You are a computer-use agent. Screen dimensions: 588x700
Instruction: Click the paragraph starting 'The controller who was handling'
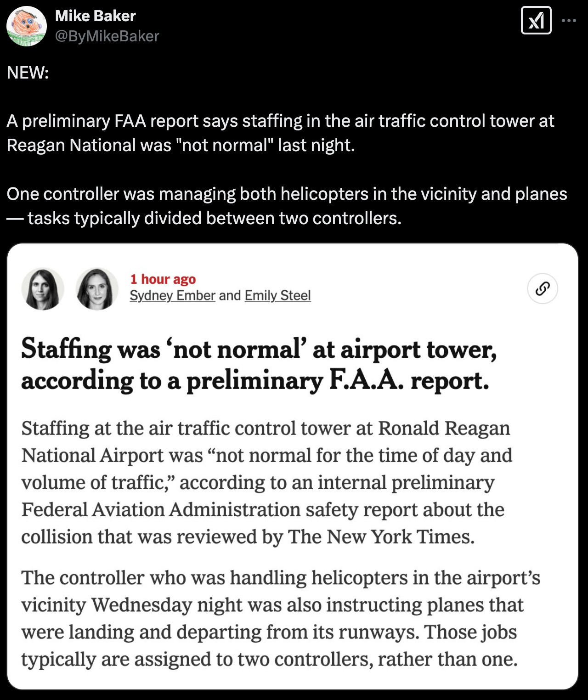(x=280, y=618)
